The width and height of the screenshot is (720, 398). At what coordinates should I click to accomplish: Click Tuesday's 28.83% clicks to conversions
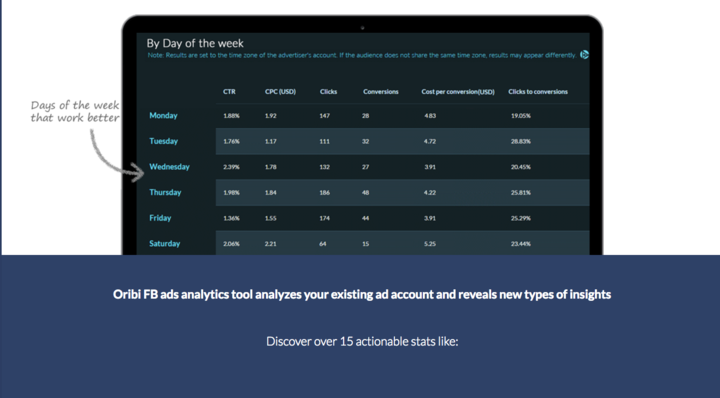pos(521,141)
